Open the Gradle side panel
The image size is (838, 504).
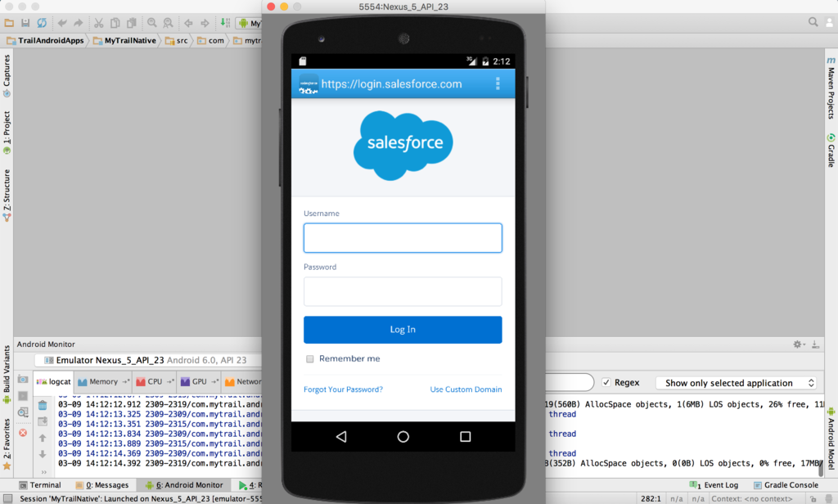[831, 151]
